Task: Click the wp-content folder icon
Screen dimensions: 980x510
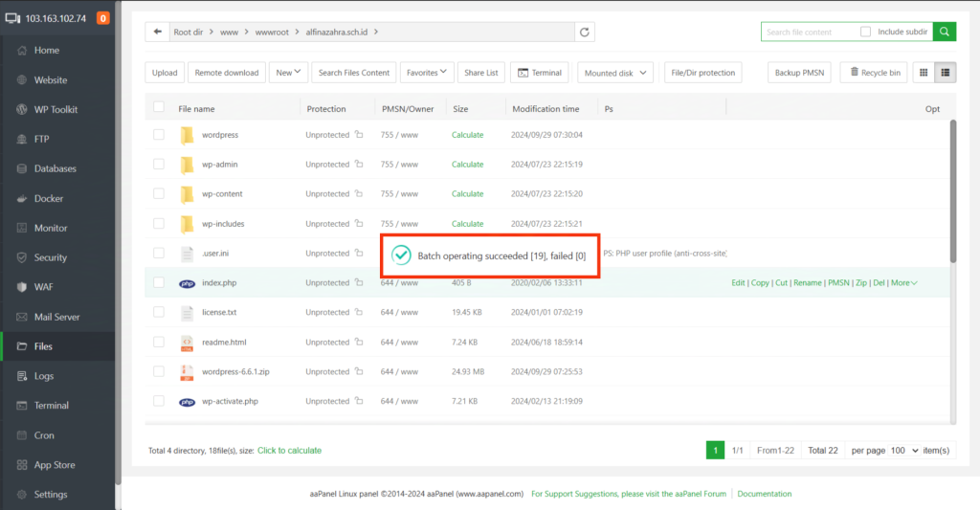Action: tap(187, 194)
